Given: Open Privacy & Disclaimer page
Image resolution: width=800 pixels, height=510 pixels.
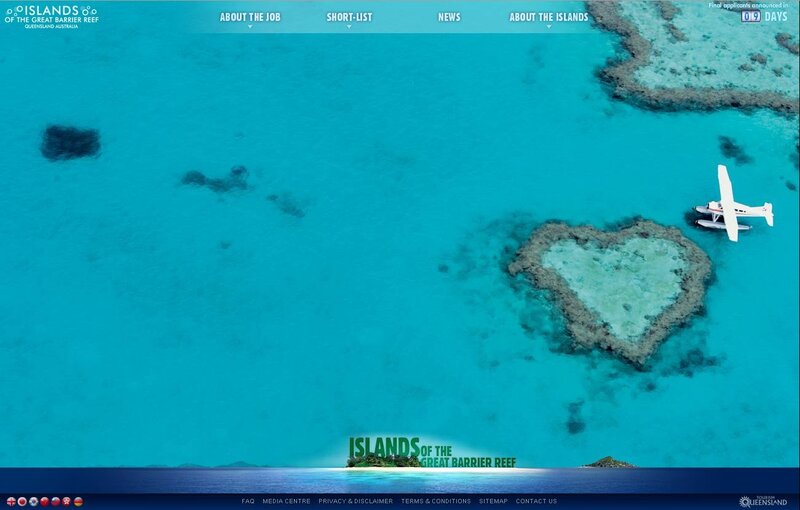Looking at the screenshot, I should point(356,501).
